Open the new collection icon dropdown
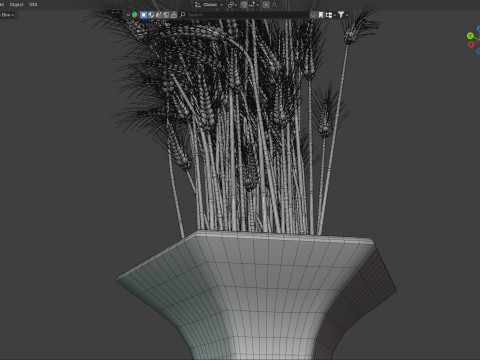Image resolution: width=480 pixels, height=360 pixels. coord(330,15)
